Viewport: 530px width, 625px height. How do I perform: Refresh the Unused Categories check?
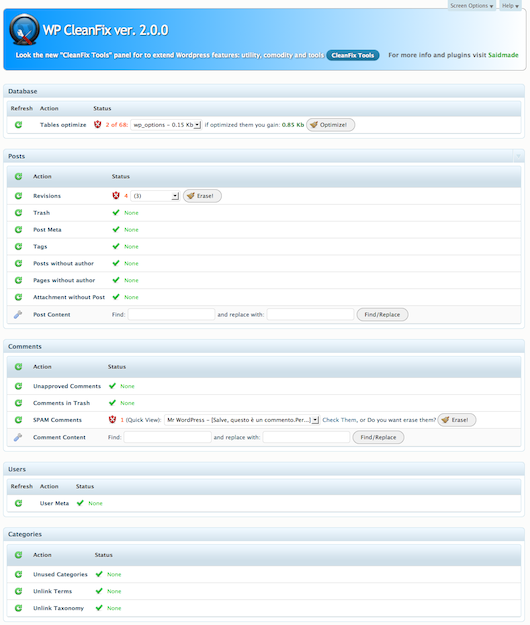18,574
